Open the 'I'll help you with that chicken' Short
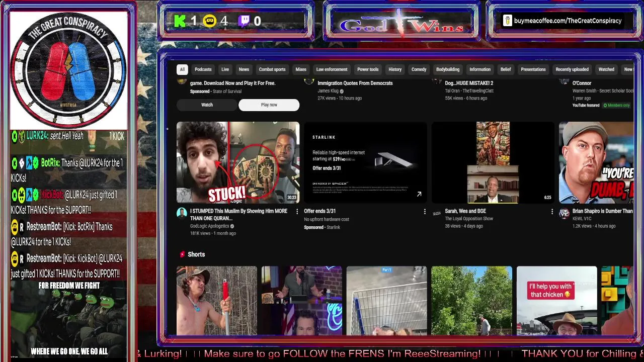The image size is (644, 362). (x=556, y=300)
